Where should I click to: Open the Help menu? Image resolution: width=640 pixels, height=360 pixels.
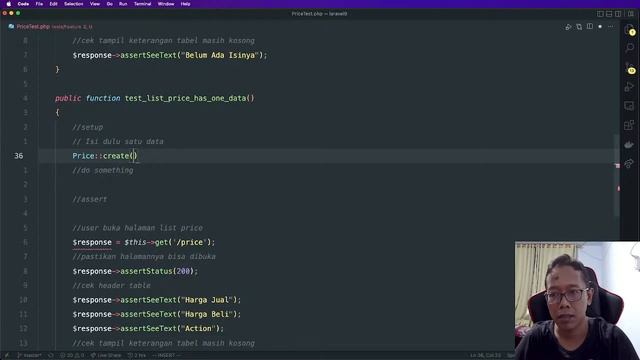click(x=185, y=4)
